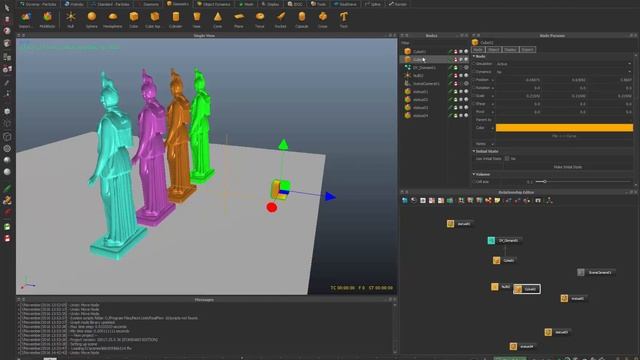
Task: Expand the Position parameter arrow
Action: (493, 80)
